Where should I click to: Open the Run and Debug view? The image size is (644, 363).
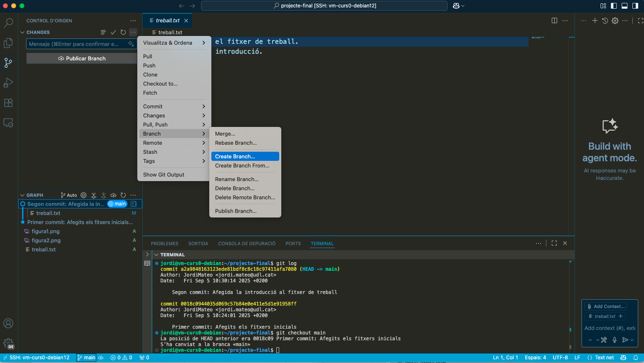tap(8, 83)
